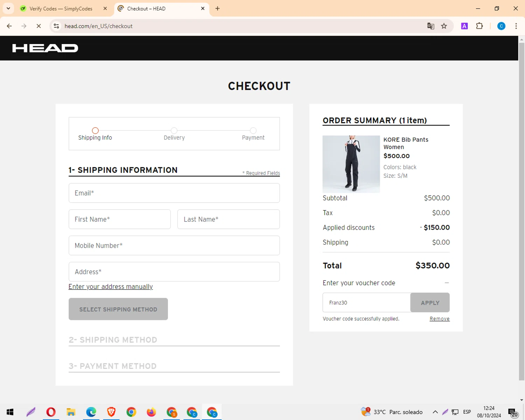Open Opera from the taskbar
525x420 pixels.
51,412
